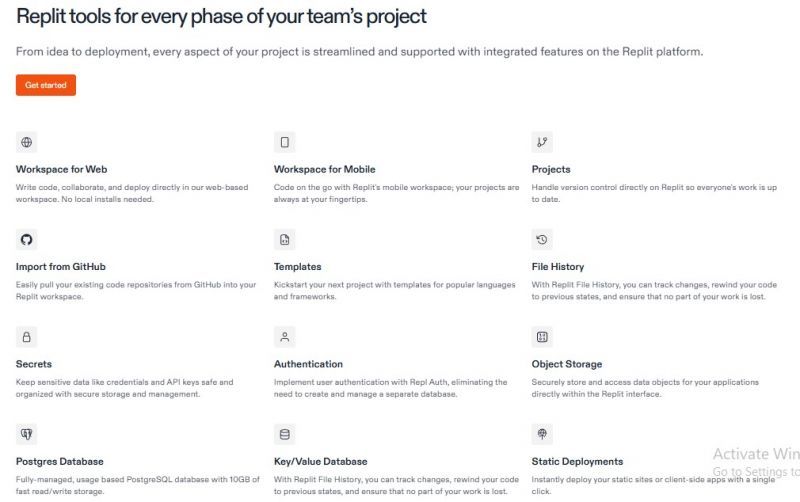The height and width of the screenshot is (502, 800).
Task: Click the Postgres Database elephant icon
Action: tap(27, 434)
